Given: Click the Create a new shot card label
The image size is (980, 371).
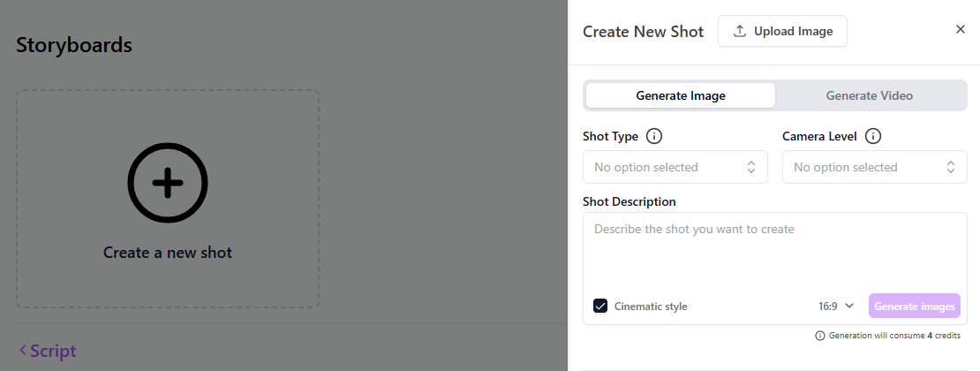Looking at the screenshot, I should point(168,253).
